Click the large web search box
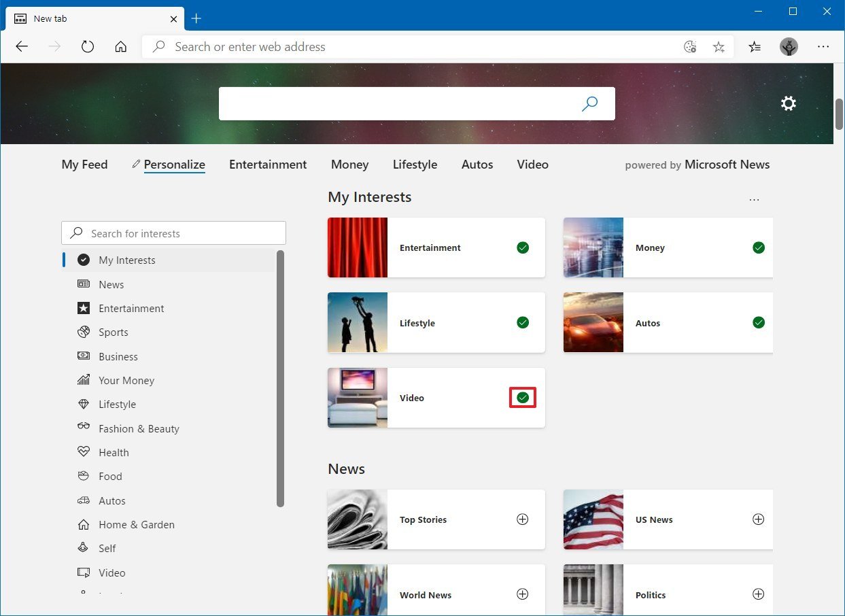Image resolution: width=845 pixels, height=616 pixels. 417,103
